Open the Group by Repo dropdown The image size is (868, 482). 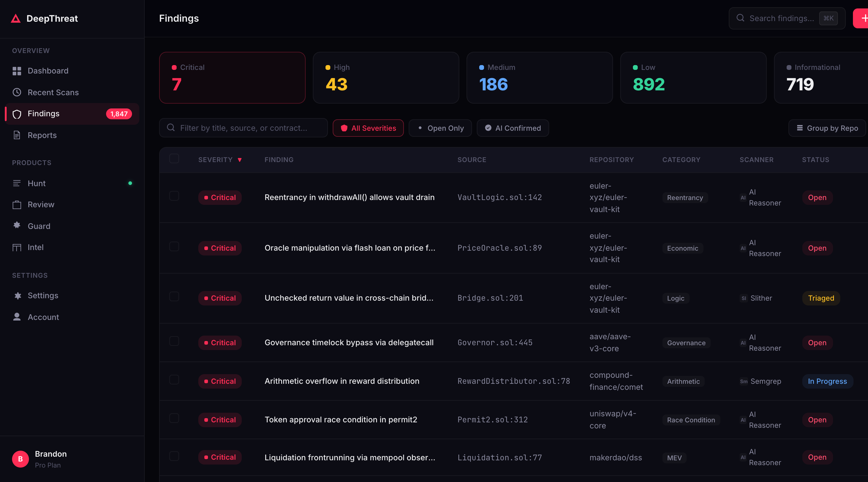(x=827, y=128)
